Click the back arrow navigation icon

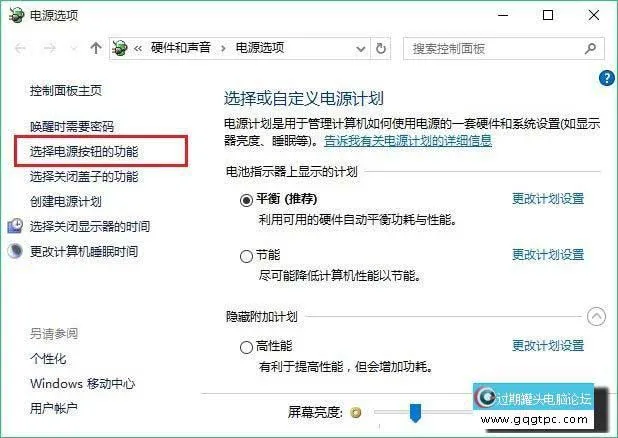20,48
